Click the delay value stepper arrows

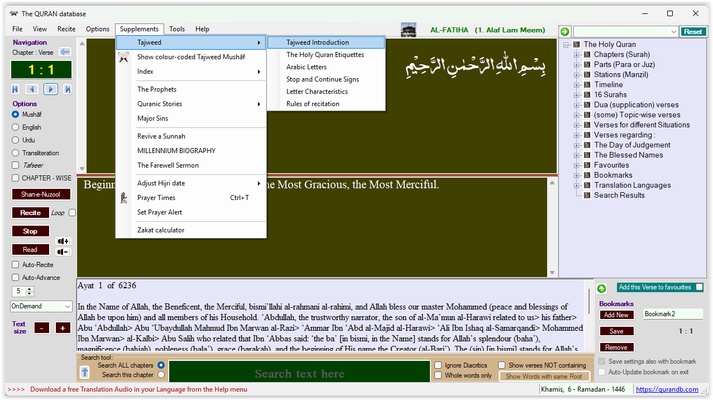[30, 291]
